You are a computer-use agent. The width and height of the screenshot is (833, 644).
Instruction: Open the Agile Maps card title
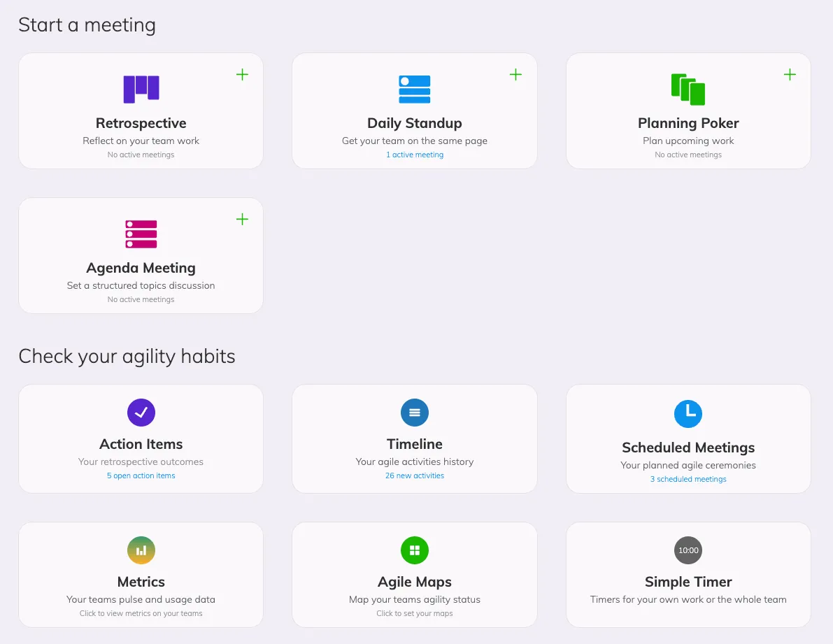[x=414, y=582]
